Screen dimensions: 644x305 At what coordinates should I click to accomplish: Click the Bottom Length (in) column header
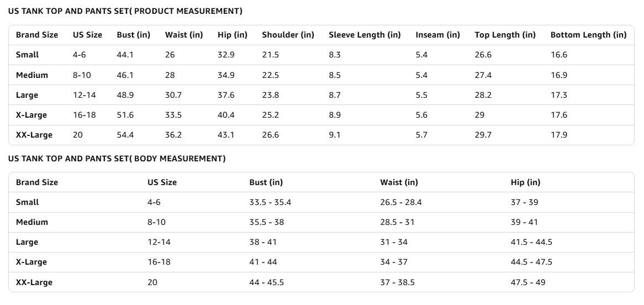tap(588, 35)
